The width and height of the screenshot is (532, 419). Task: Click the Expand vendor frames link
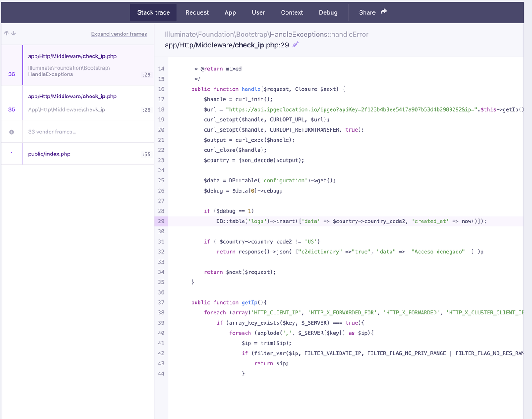[119, 34]
